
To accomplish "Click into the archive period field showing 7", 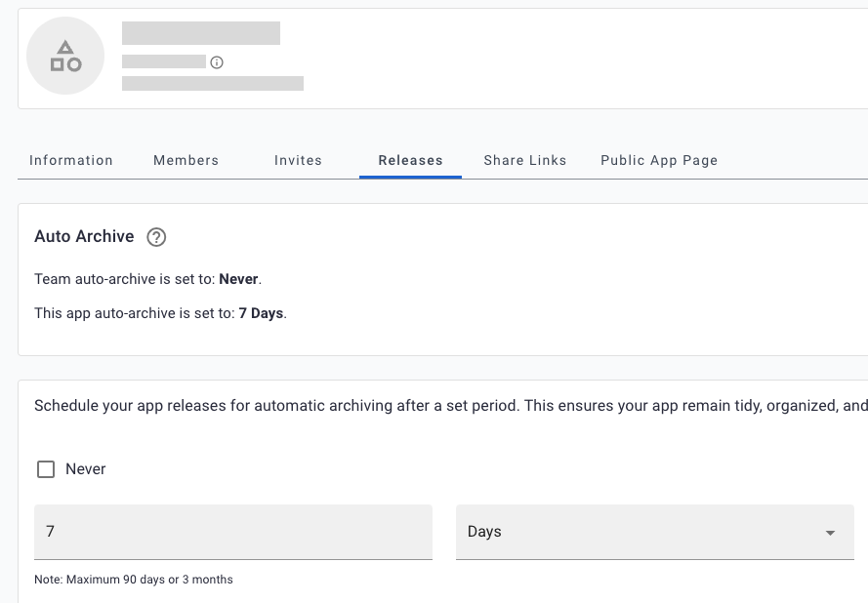I will pos(232,532).
